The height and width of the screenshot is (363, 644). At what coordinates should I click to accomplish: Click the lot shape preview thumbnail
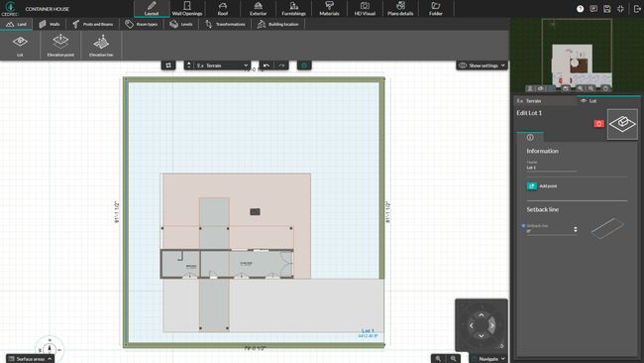point(622,124)
